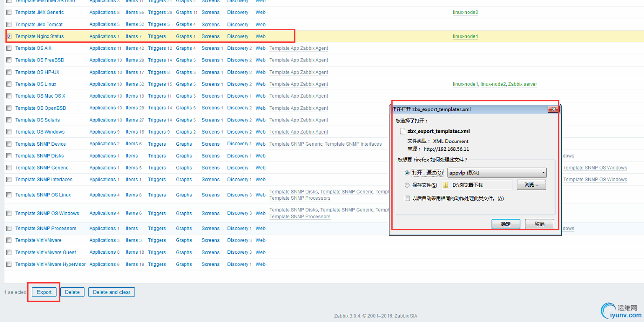This screenshot has height=322, width=644.
Task: View Applications of Template Virt VMware Guest
Action: pyautogui.click(x=103, y=252)
